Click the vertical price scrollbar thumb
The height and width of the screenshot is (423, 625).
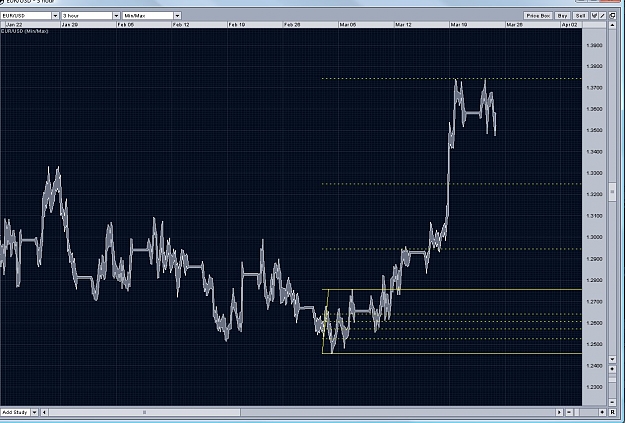[x=612, y=192]
